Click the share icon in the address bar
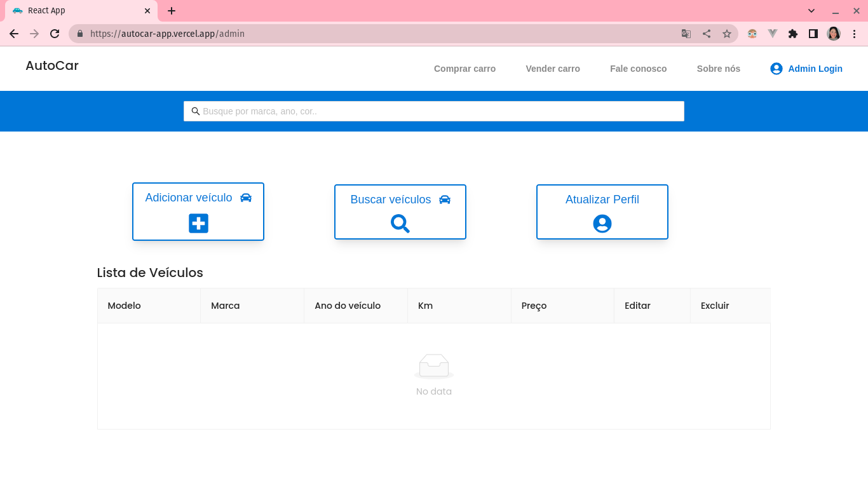 (707, 34)
